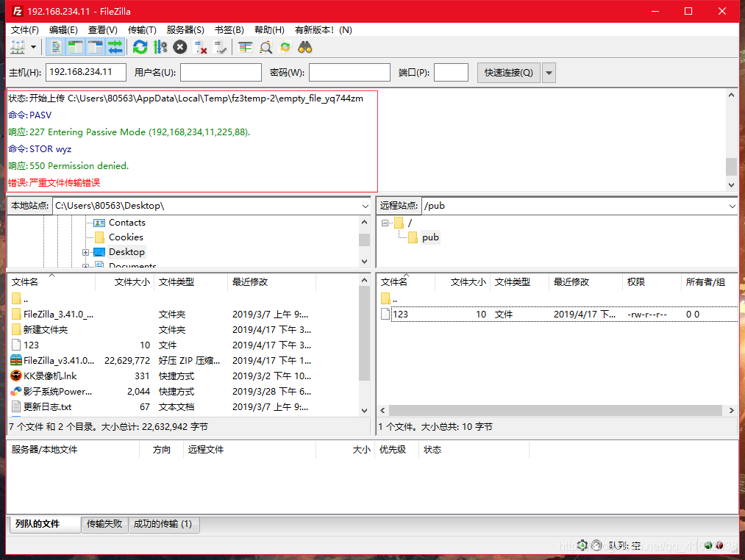
Task: Disconnect from the current server
Action: pyautogui.click(x=200, y=47)
